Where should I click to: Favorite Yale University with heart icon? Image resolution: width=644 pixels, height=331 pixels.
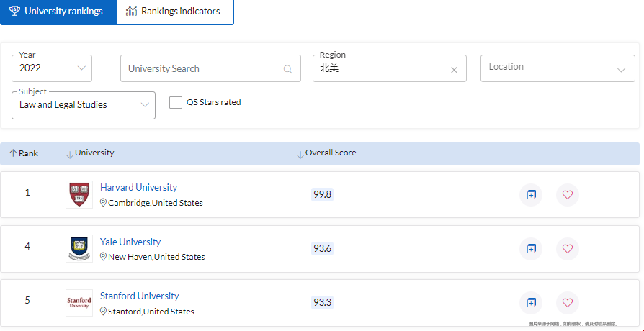click(567, 248)
